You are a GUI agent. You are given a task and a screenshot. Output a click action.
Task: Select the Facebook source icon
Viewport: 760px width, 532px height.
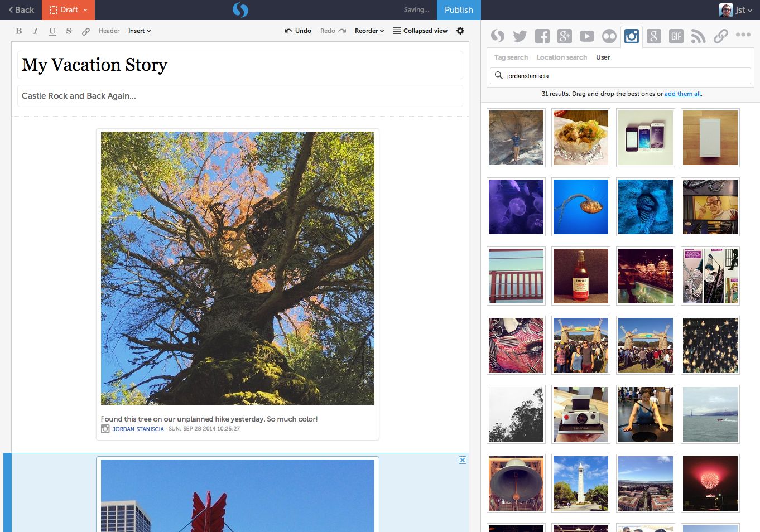542,36
